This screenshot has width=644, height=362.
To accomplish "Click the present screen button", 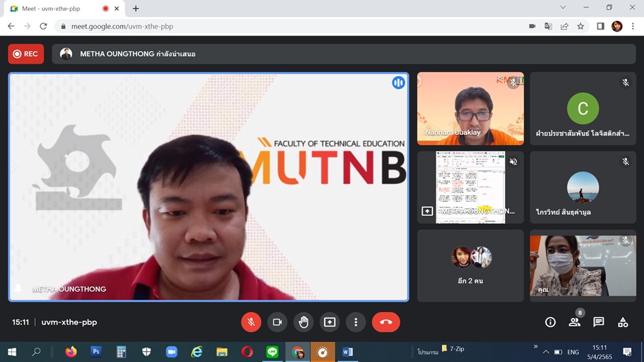I will (330, 322).
